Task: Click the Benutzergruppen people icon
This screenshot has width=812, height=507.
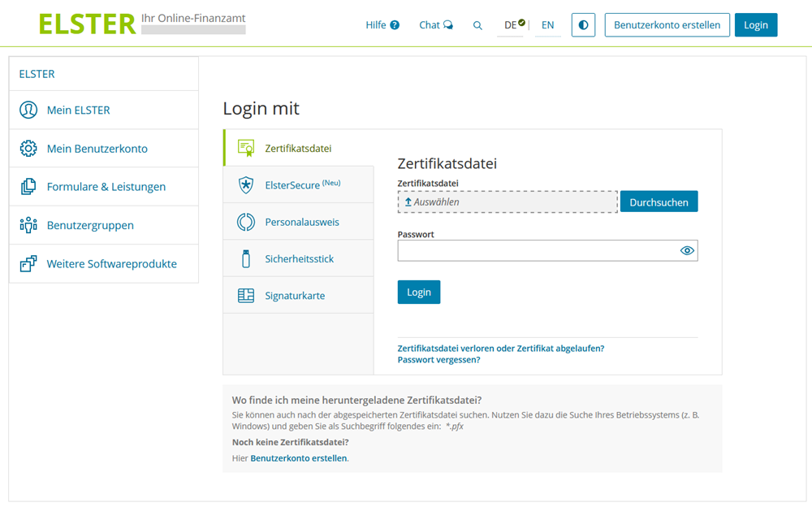Action: click(x=28, y=225)
